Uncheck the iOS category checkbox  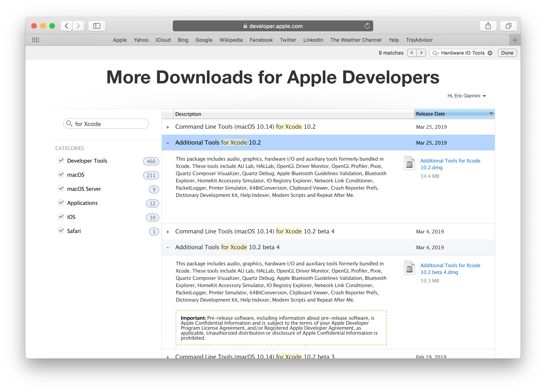click(x=61, y=216)
